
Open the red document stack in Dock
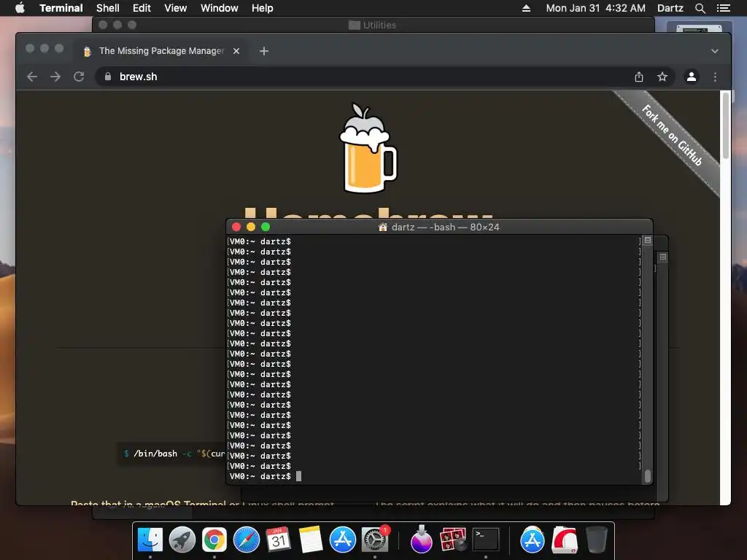tap(565, 540)
